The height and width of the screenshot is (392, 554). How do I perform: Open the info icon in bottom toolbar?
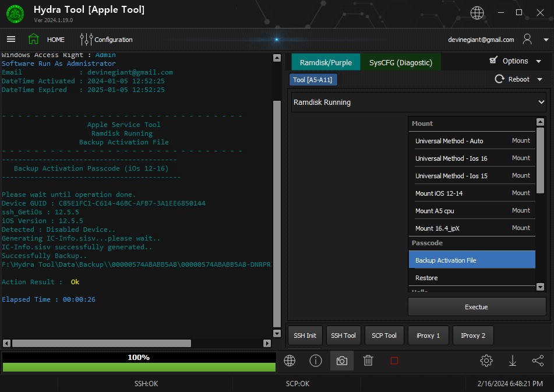[x=316, y=361]
